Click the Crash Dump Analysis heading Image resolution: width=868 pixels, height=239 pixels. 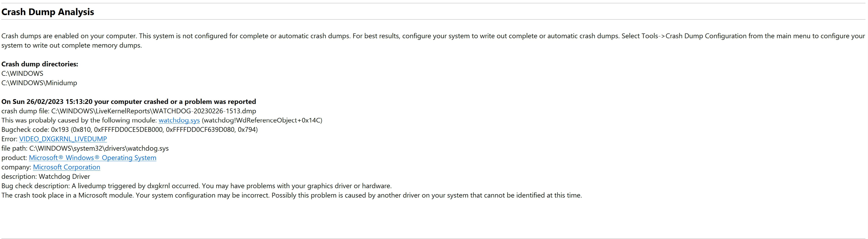click(x=48, y=12)
